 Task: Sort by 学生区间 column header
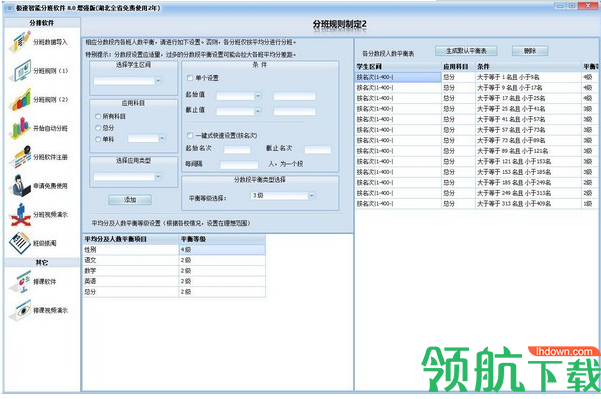[398, 67]
